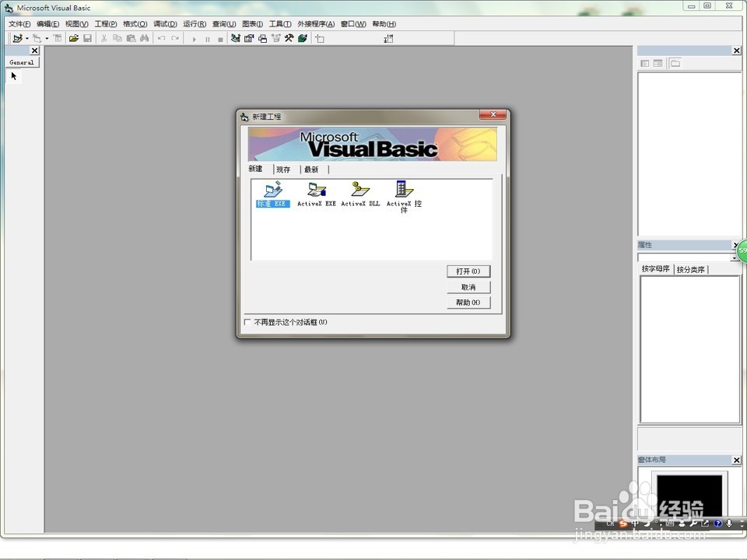
Task: Click the 打开(O) button
Action: [x=468, y=271]
